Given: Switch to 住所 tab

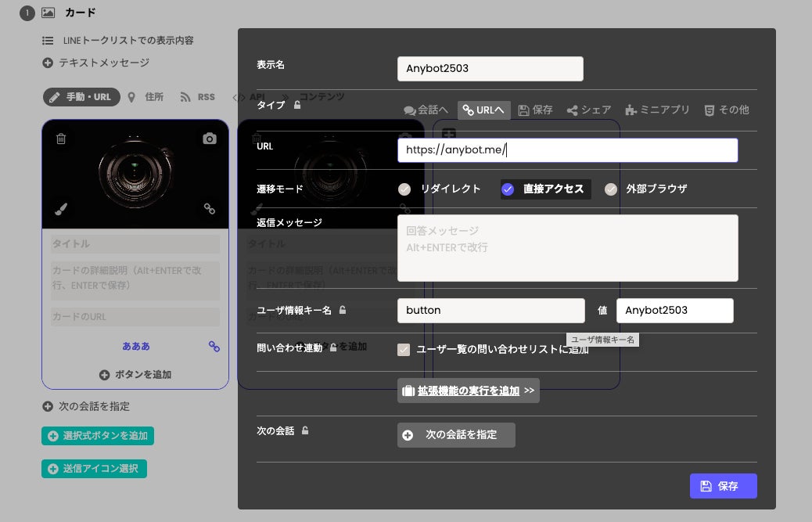Looking at the screenshot, I should click(146, 97).
